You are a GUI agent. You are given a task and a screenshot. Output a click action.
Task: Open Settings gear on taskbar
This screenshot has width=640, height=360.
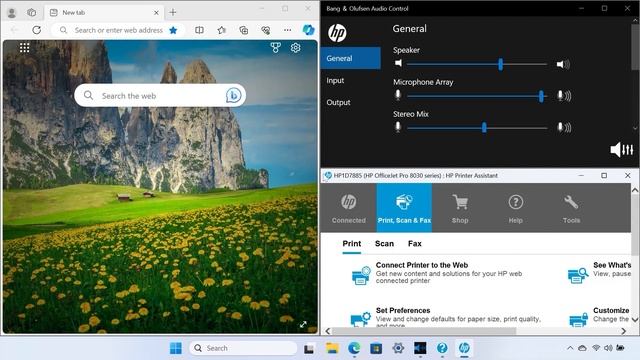pos(398,348)
